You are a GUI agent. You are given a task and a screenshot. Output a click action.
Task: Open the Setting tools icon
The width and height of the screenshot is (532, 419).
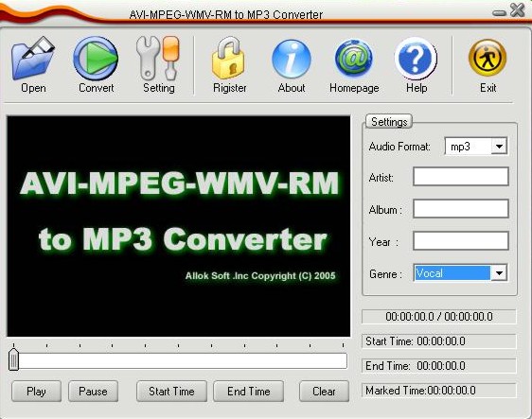[158, 58]
